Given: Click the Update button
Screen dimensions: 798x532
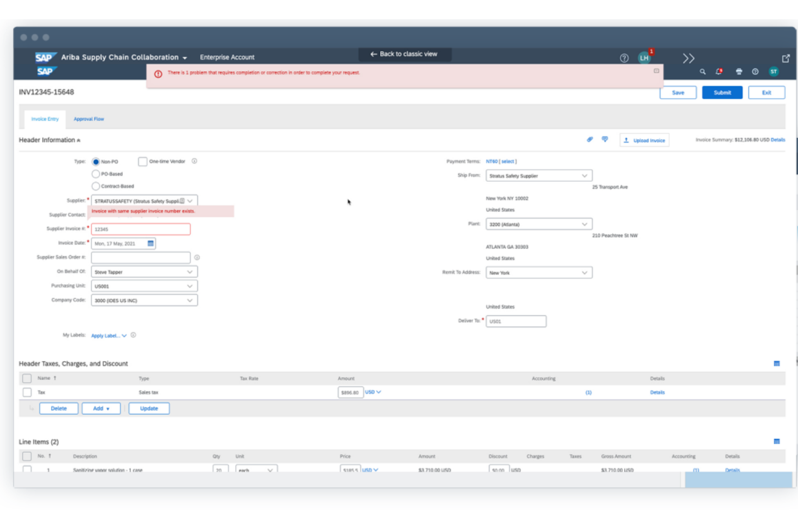Looking at the screenshot, I should click(149, 409).
